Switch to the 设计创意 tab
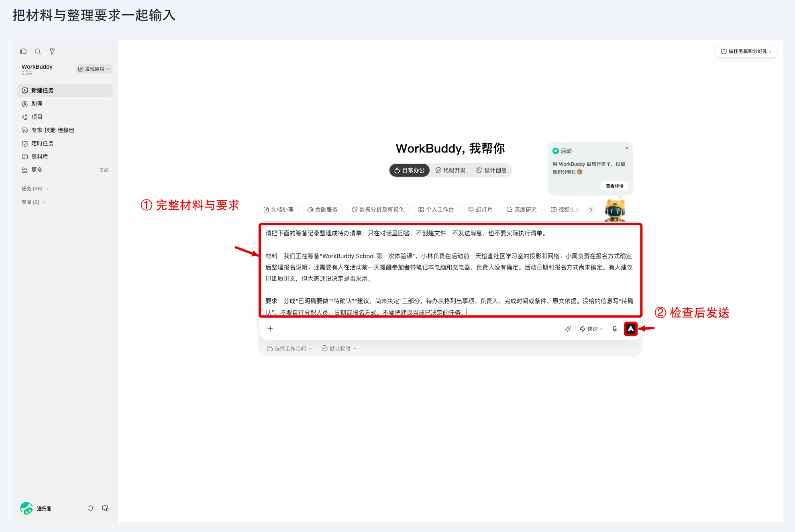 (491, 170)
